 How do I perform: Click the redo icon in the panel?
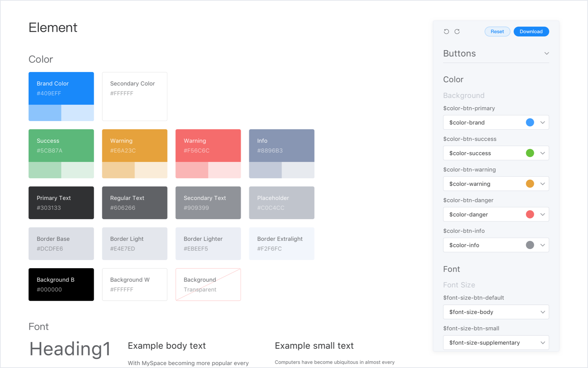click(x=457, y=31)
